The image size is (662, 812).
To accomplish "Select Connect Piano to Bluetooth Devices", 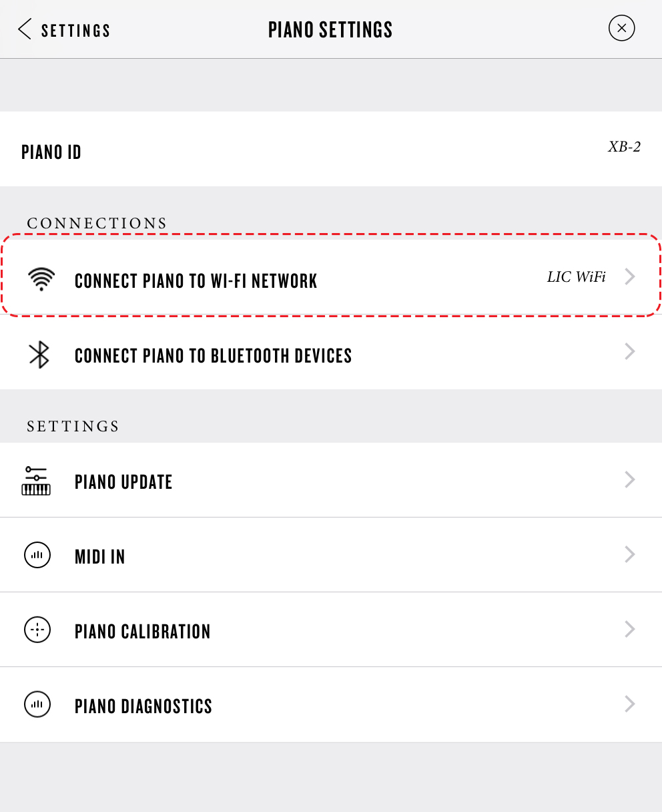I will (x=213, y=356).
